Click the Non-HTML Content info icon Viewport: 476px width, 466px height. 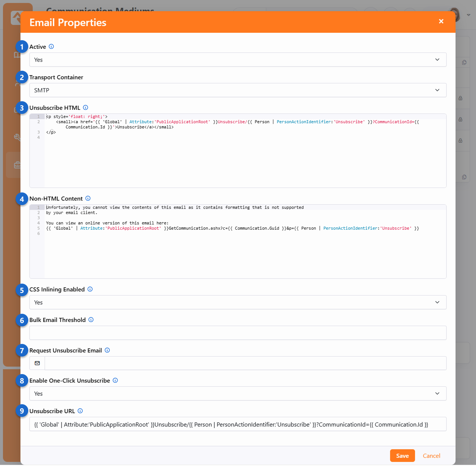[88, 198]
